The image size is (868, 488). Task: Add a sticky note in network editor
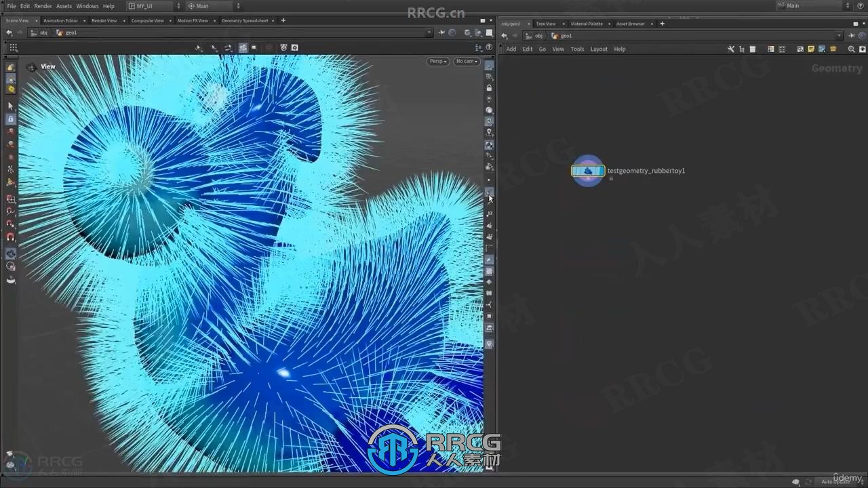(x=810, y=49)
